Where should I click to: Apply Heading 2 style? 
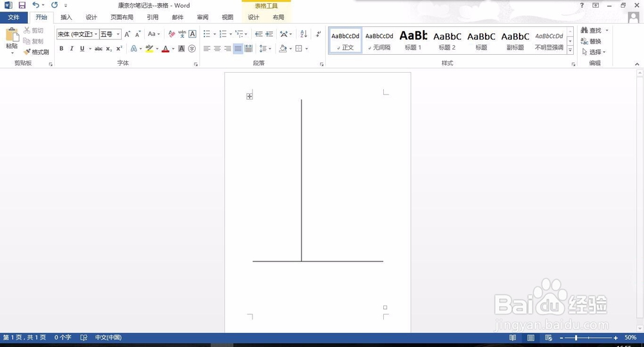tap(448, 41)
